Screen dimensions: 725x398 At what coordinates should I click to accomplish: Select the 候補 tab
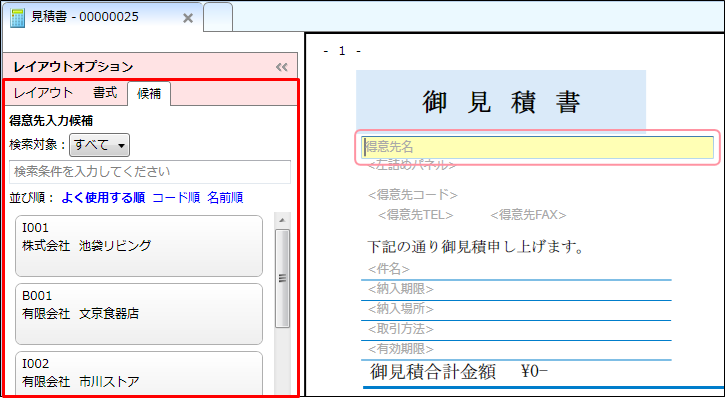pyautogui.click(x=149, y=94)
